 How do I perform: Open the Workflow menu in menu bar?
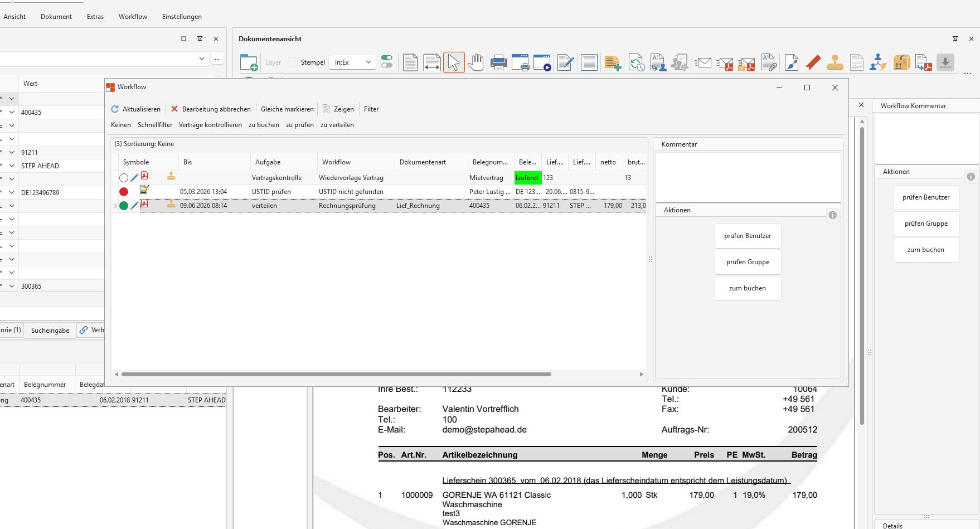133,17
